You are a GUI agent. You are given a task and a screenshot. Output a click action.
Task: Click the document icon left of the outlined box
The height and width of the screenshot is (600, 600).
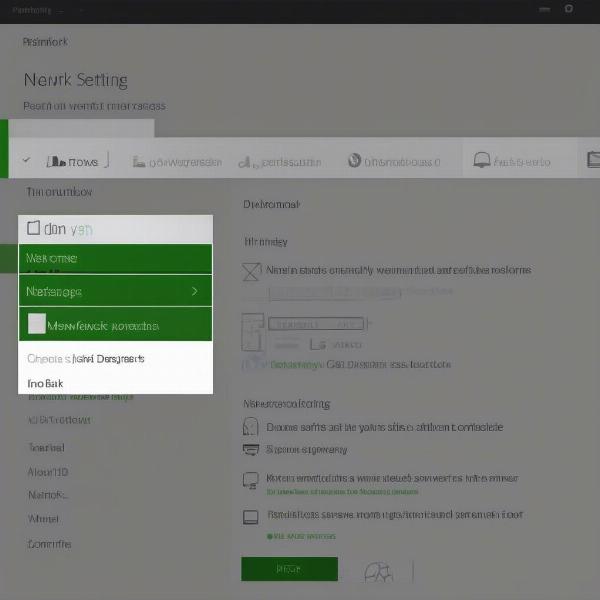click(253, 332)
